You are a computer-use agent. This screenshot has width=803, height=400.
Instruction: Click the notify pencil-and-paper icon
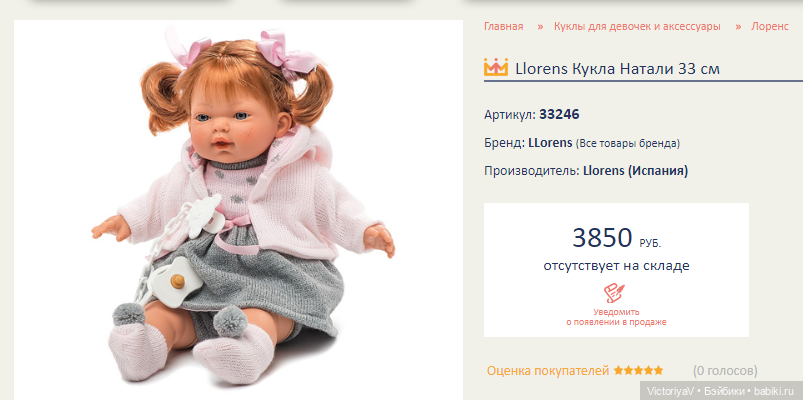[615, 293]
